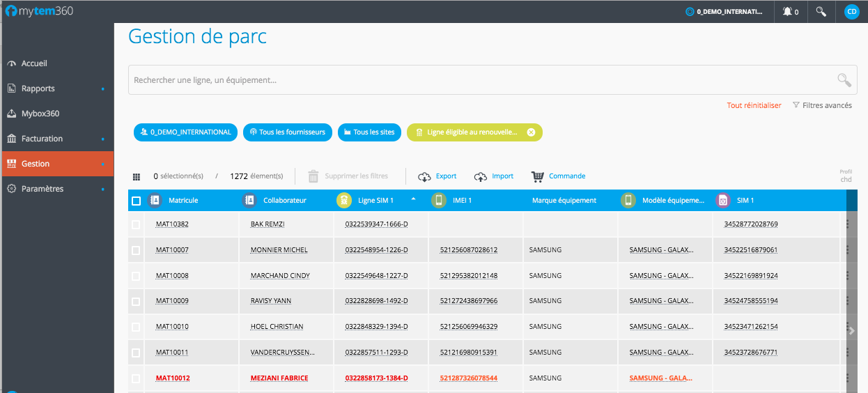Click the Import button label
The width and height of the screenshot is (868, 393).
[x=502, y=176]
